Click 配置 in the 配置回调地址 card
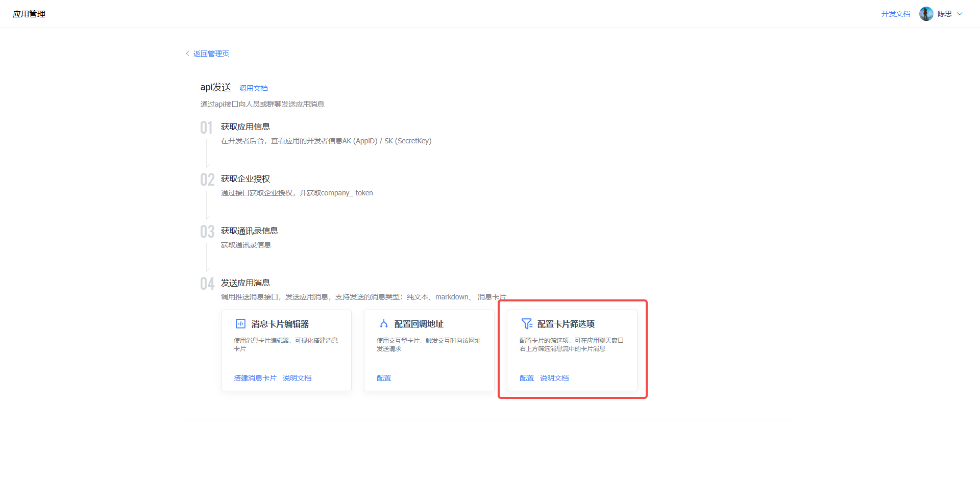The image size is (980, 482). (384, 378)
